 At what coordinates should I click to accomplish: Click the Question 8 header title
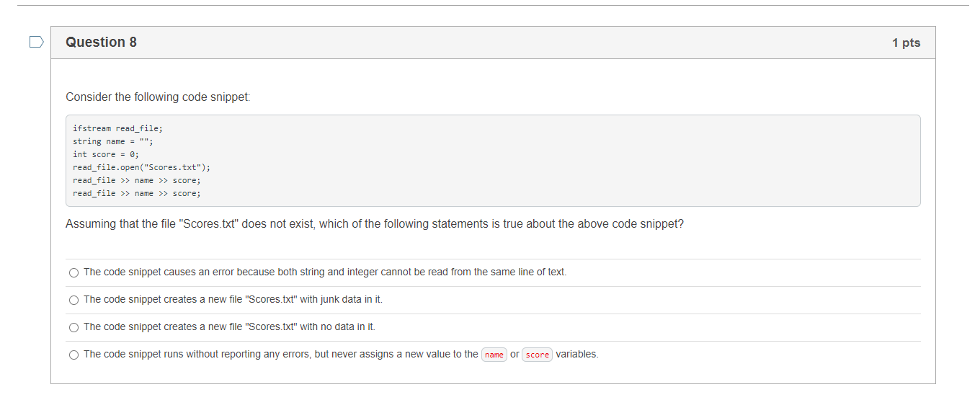point(101,43)
